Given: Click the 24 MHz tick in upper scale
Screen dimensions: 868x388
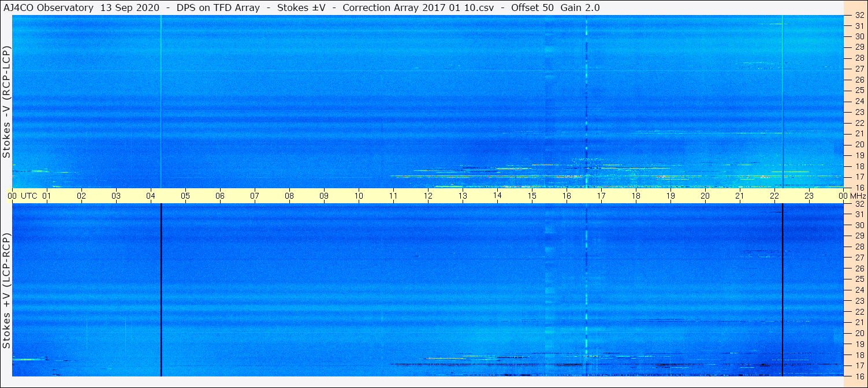Looking at the screenshot, I should (859, 102).
